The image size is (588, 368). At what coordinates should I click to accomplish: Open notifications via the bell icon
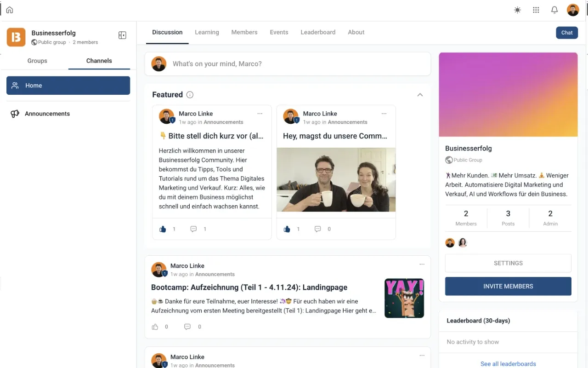click(x=554, y=9)
